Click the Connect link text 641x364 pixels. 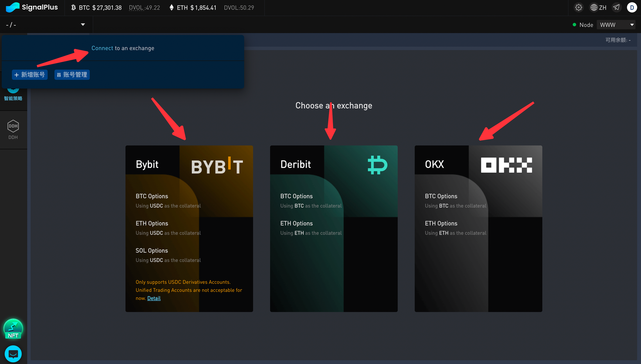[102, 48]
